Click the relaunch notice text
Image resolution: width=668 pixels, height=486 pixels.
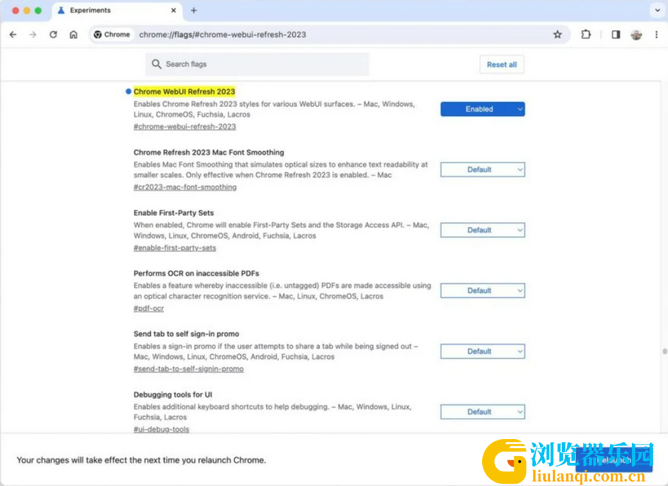coord(141,460)
